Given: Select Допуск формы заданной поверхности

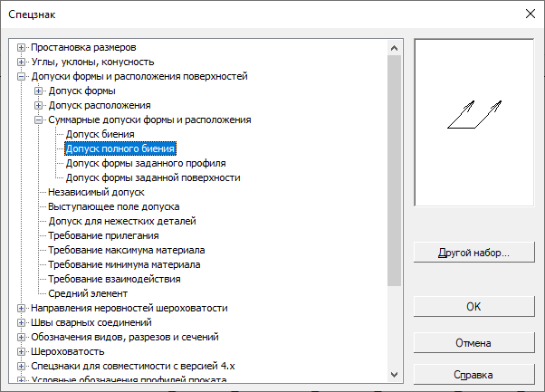Looking at the screenshot, I should pyautogui.click(x=153, y=177).
